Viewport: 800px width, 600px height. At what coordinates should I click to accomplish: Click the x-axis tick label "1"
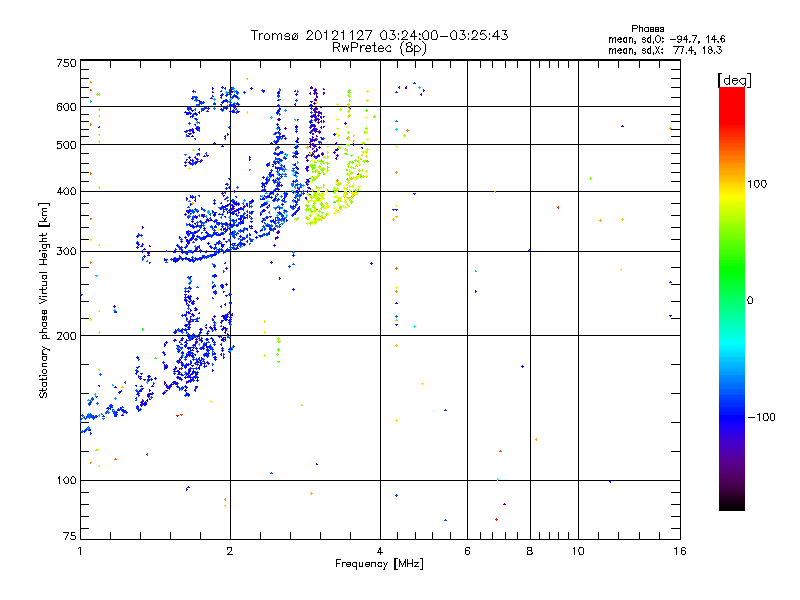tap(80, 551)
